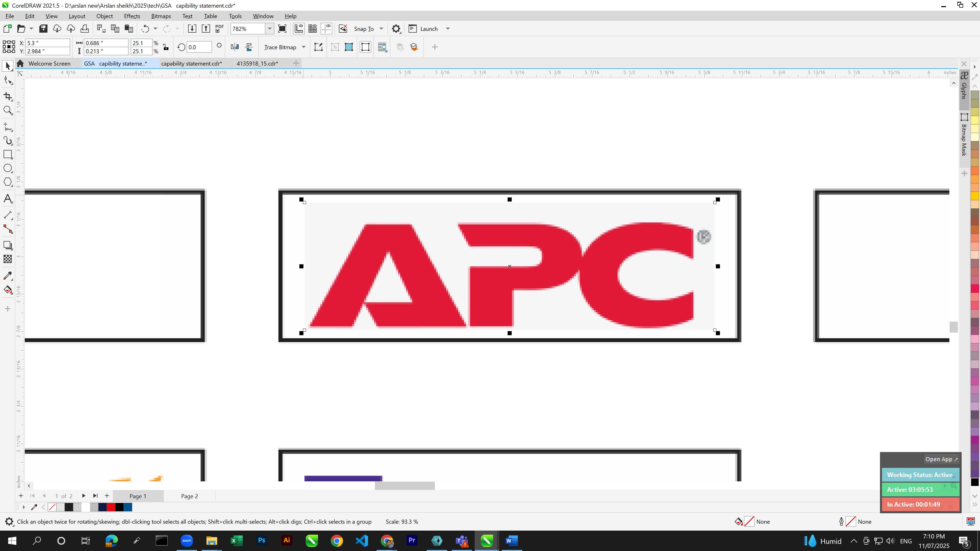Image resolution: width=980 pixels, height=551 pixels.
Task: Toggle the lock ratio padlock
Action: pos(166,47)
